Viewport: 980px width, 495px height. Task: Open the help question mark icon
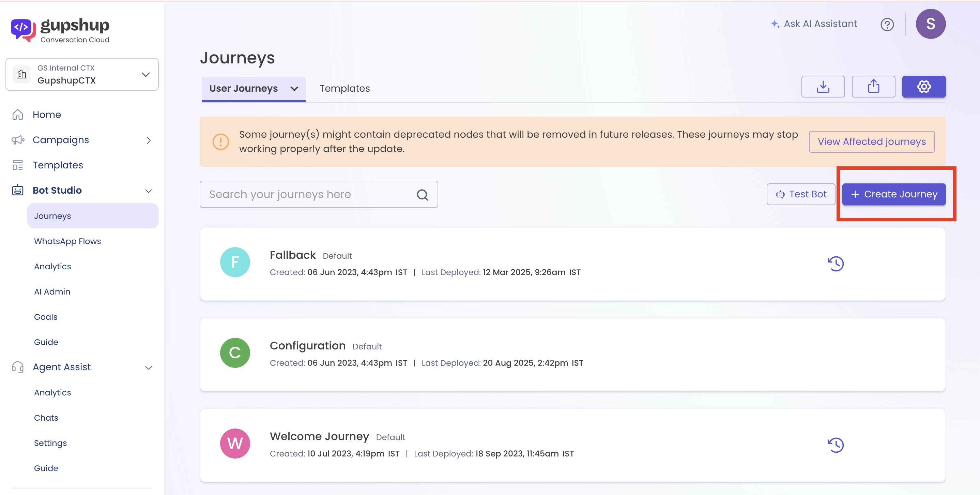[x=887, y=24]
